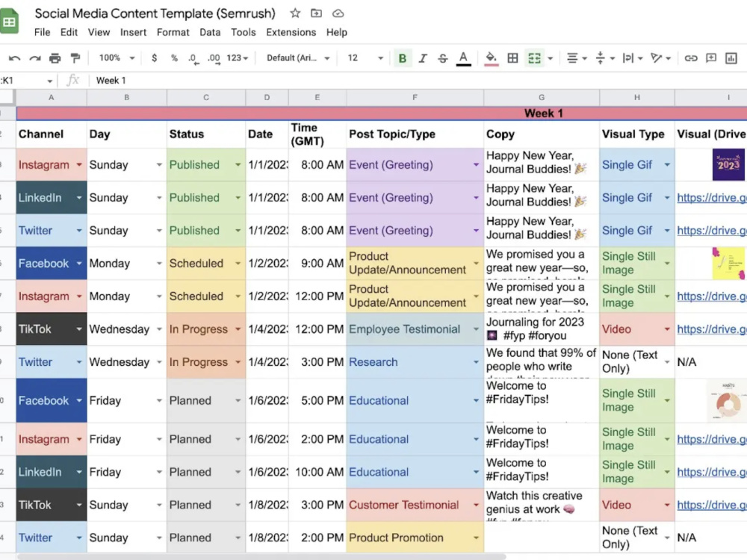Open the Format menu
Screen dimensions: 747x560
pos(173,32)
